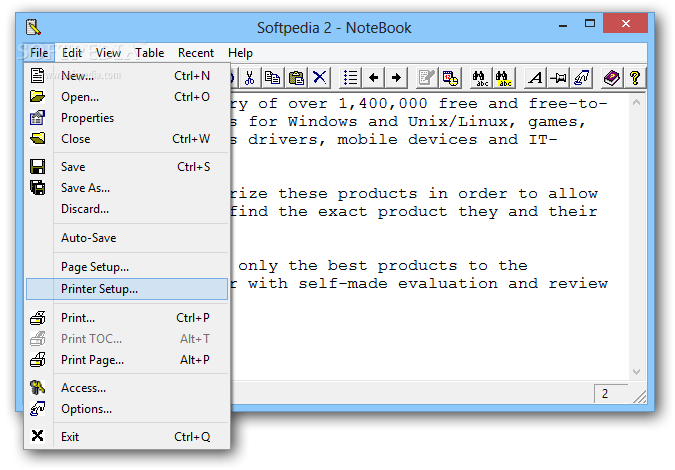Select the highlighted Printer Setup... entry

click(x=127, y=289)
